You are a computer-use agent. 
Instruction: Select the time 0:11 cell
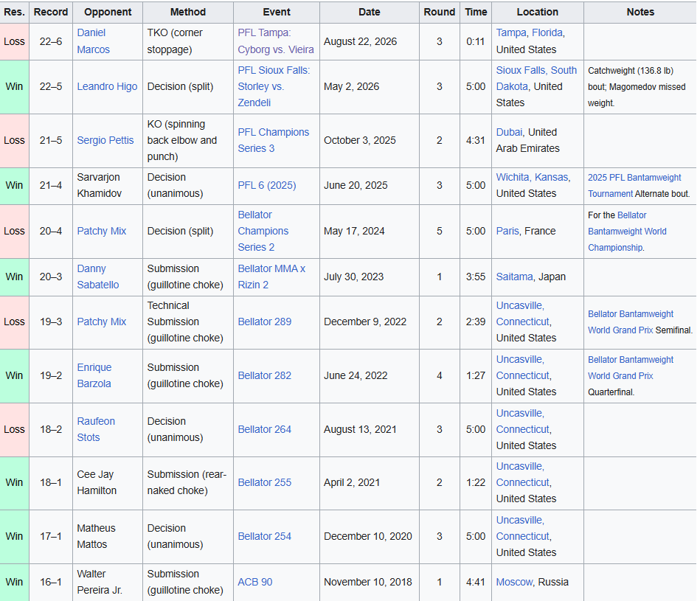[x=476, y=41]
